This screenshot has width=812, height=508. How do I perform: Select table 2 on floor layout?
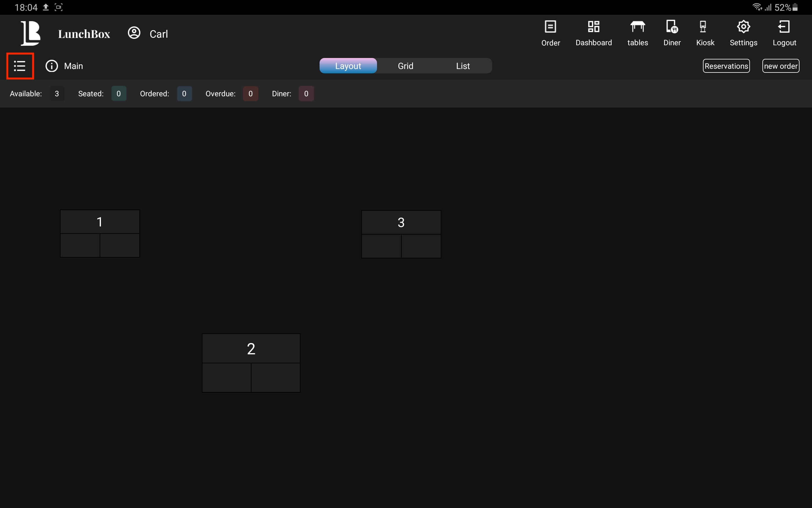[251, 363]
